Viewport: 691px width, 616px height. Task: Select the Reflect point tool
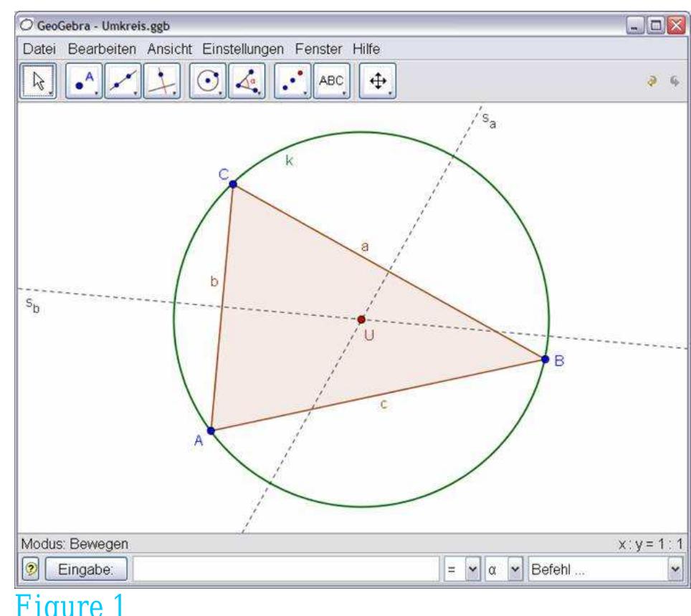(x=292, y=81)
